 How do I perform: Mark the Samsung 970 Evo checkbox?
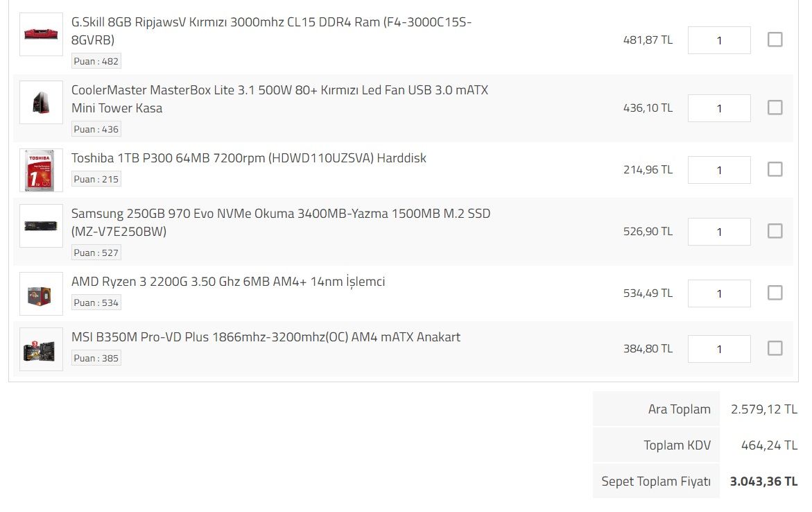pyautogui.click(x=775, y=231)
